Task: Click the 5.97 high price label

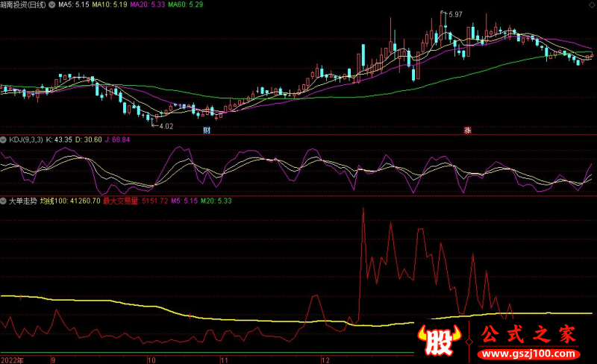Action: click(x=455, y=14)
